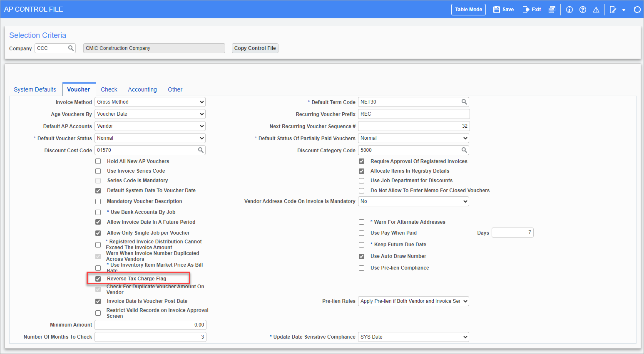The height and width of the screenshot is (354, 644).
Task: Open the Discount Cost Code lookup icon
Action: pyautogui.click(x=201, y=150)
